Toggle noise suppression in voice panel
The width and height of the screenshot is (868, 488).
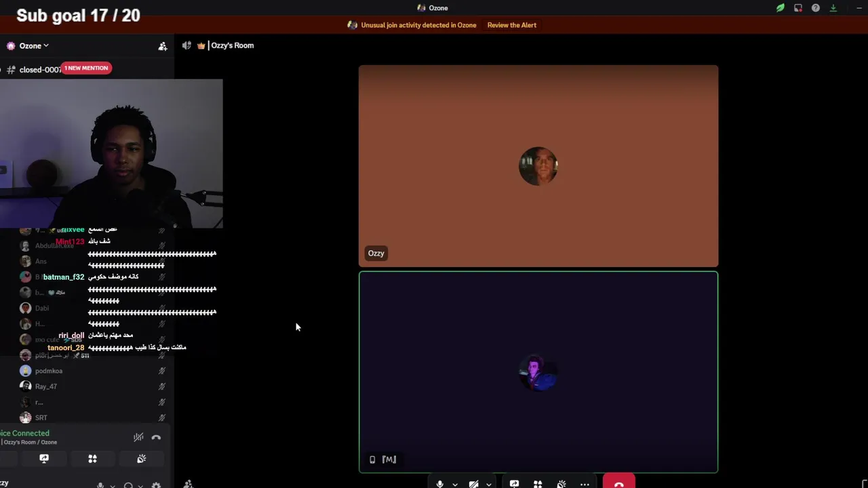point(138,437)
